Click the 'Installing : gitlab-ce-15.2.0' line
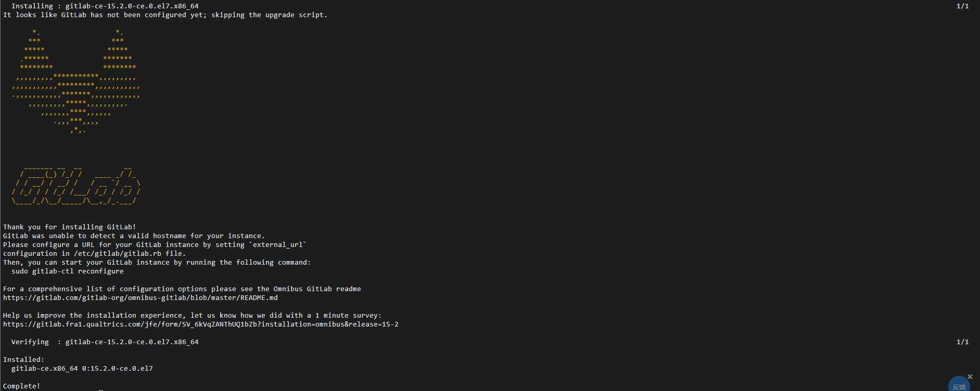980x391 pixels. [x=105, y=6]
